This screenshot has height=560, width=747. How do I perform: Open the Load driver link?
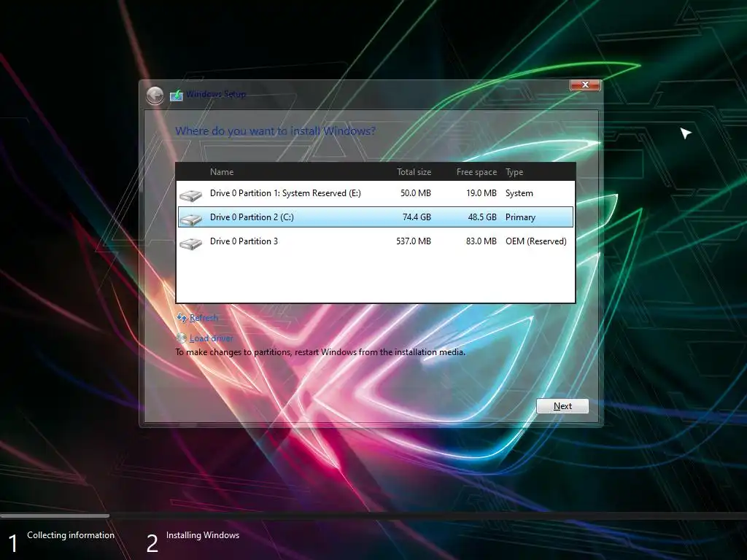[212, 338]
